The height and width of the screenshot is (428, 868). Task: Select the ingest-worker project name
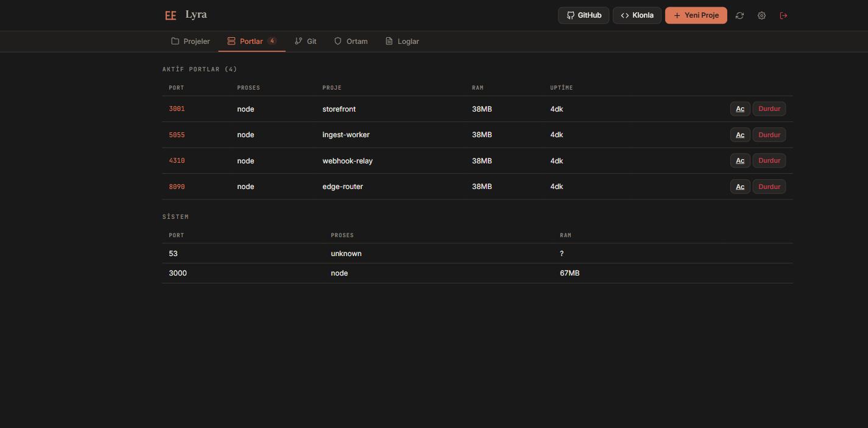pos(346,135)
